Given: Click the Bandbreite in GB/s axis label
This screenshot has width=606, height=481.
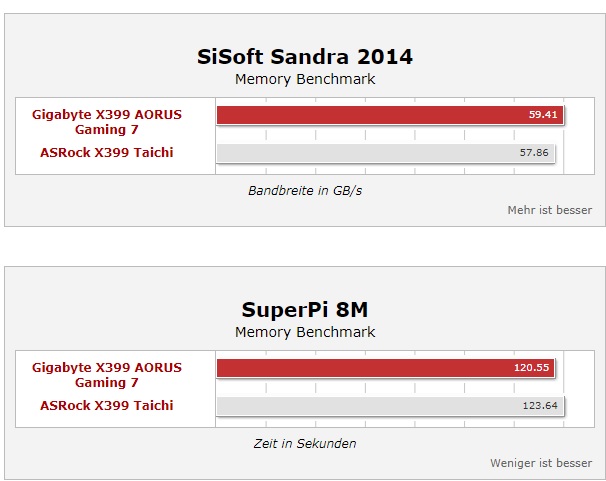Looking at the screenshot, I should click(305, 190).
